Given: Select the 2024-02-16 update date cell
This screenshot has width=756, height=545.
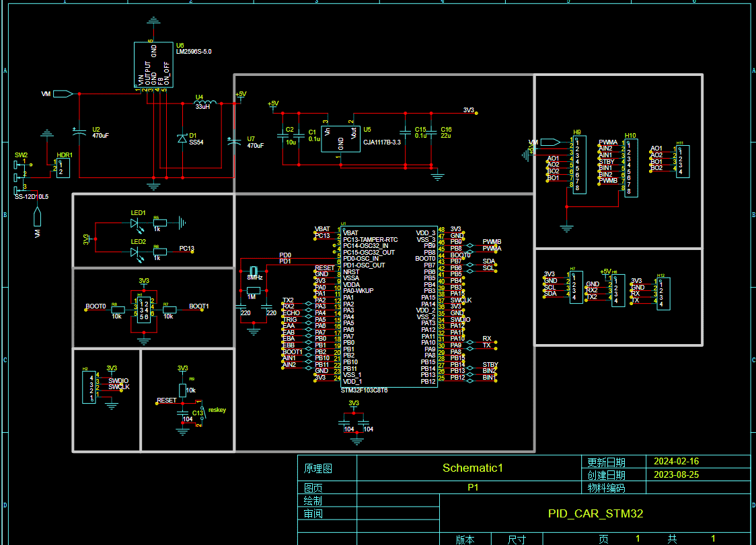Looking at the screenshot, I should [676, 462].
